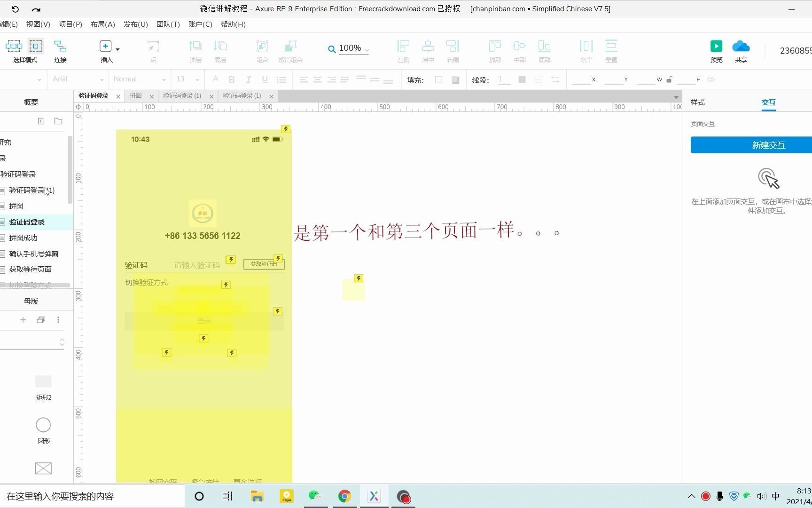Align text left in format bar
The height and width of the screenshot is (508, 812).
click(x=304, y=79)
